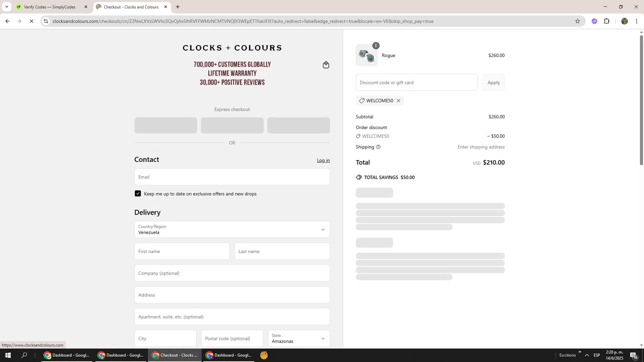
Task: Open second Dashboard Google Chrome taskbar window
Action: (121, 355)
